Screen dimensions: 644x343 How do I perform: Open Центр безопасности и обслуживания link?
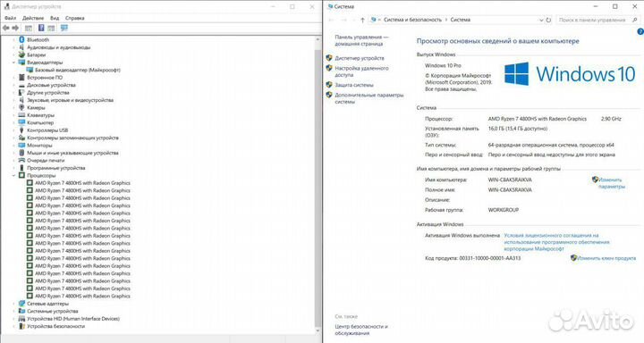click(x=361, y=330)
